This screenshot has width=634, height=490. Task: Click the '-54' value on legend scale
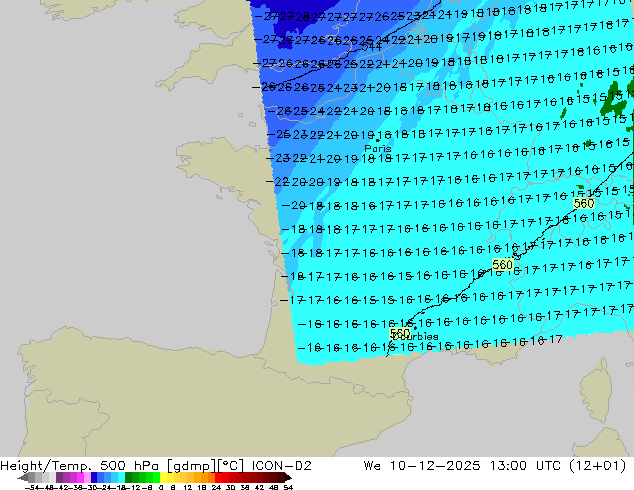click(x=32, y=487)
